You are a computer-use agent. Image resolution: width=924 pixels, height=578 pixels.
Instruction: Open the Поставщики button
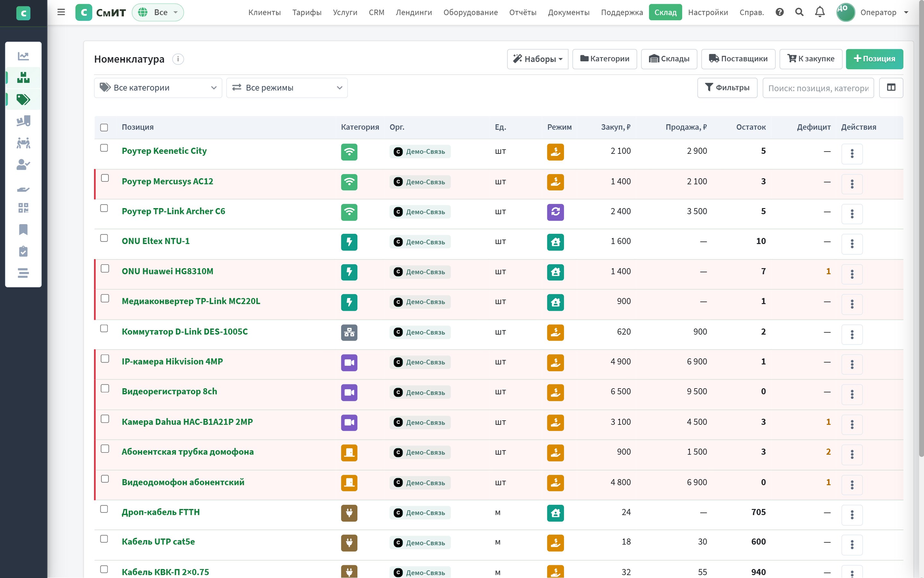pos(738,59)
